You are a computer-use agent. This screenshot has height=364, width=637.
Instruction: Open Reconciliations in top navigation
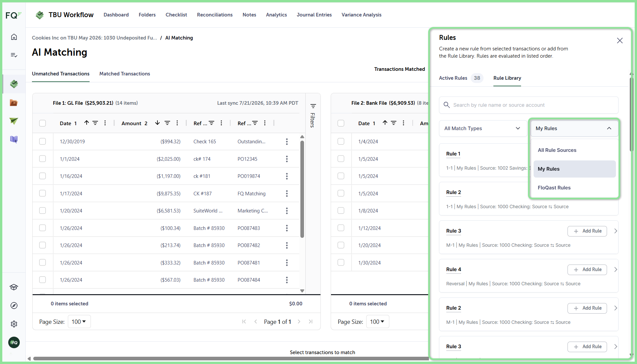(x=215, y=15)
